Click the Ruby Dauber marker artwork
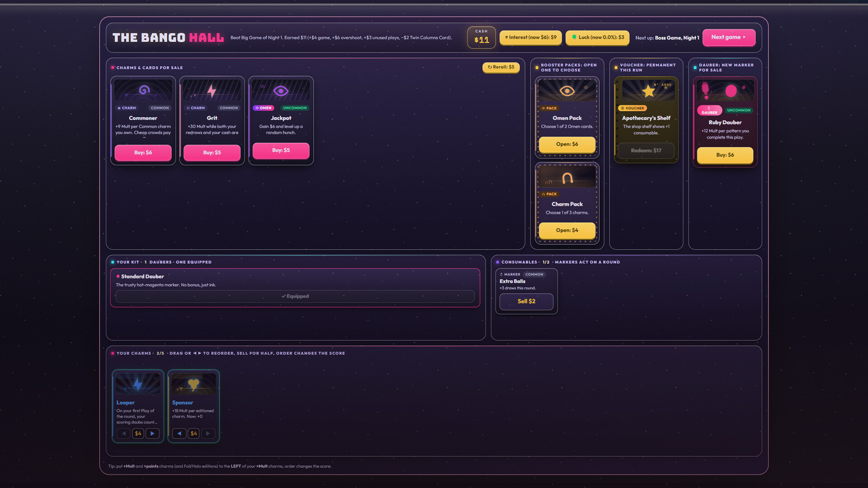Image resolution: width=868 pixels, height=488 pixels. [725, 90]
